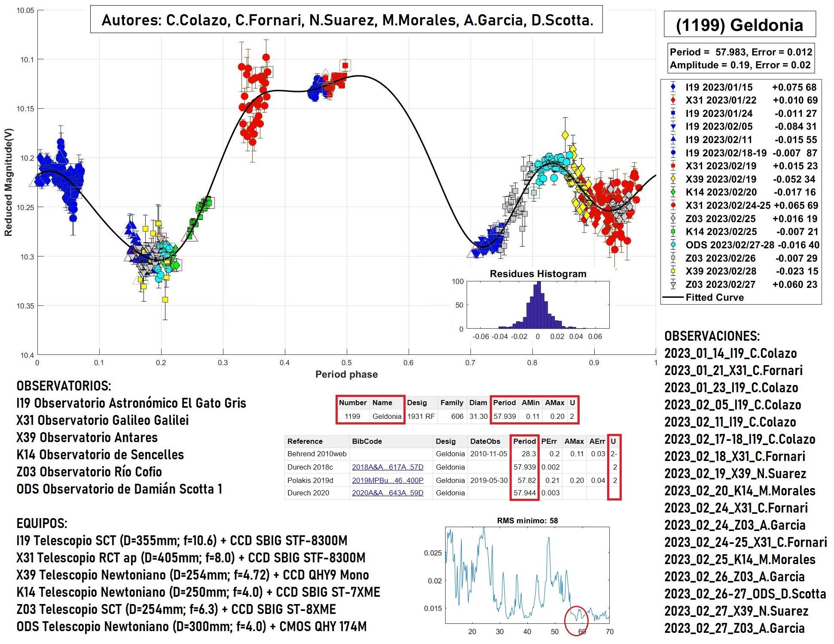Screen dimensions: 834x644
Task: Click the 'Behrend 2010web' reference cell
Action: click(317, 454)
